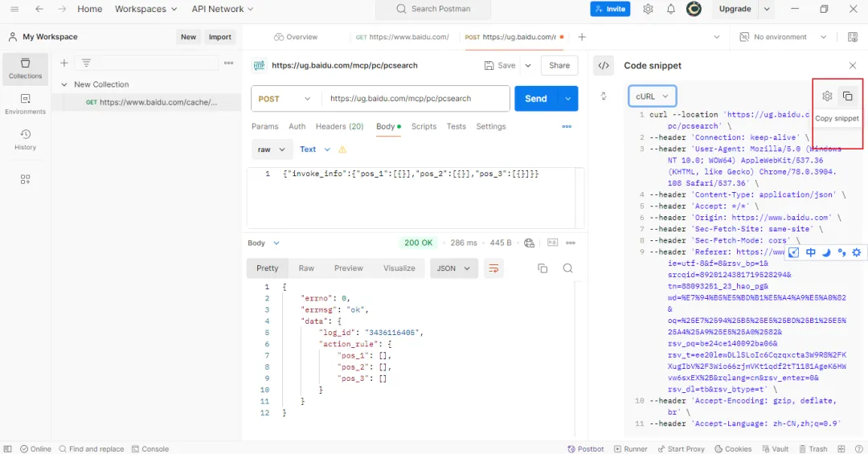Open the notifications bell
This screenshot has width=868, height=454.
[670, 9]
